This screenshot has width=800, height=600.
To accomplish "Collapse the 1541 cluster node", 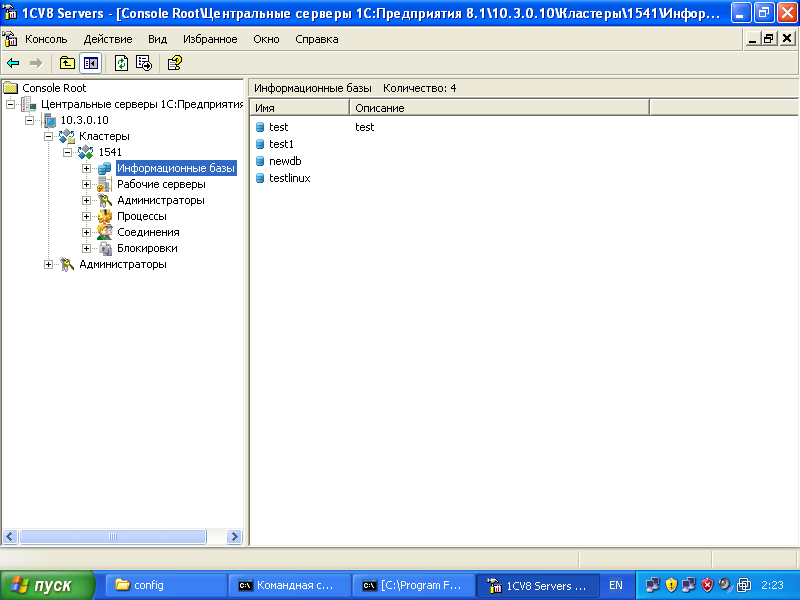I will coord(67,152).
